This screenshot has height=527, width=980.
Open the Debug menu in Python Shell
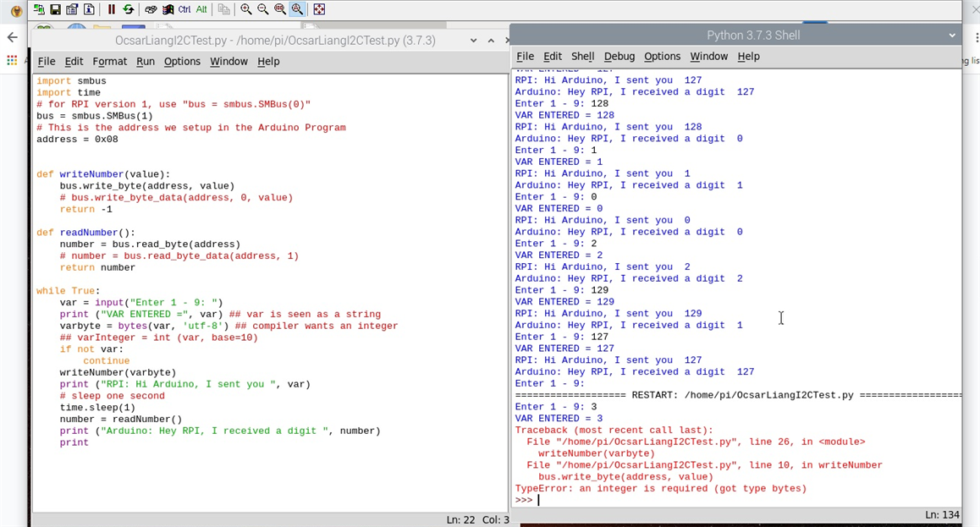pyautogui.click(x=619, y=57)
